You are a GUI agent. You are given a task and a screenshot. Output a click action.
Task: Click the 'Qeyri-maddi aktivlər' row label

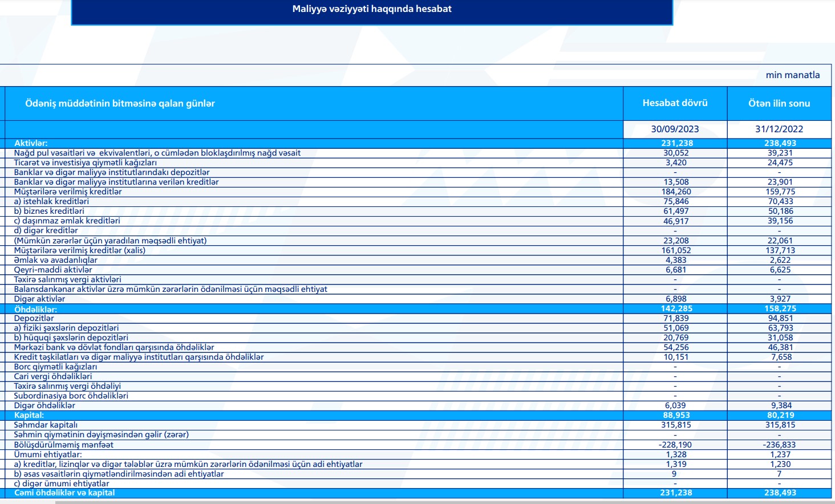pos(53,270)
